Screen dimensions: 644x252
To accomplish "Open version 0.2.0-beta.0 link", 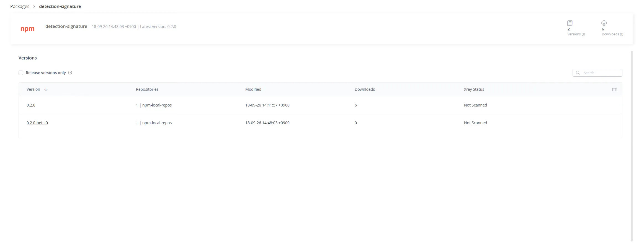I will tap(37, 123).
